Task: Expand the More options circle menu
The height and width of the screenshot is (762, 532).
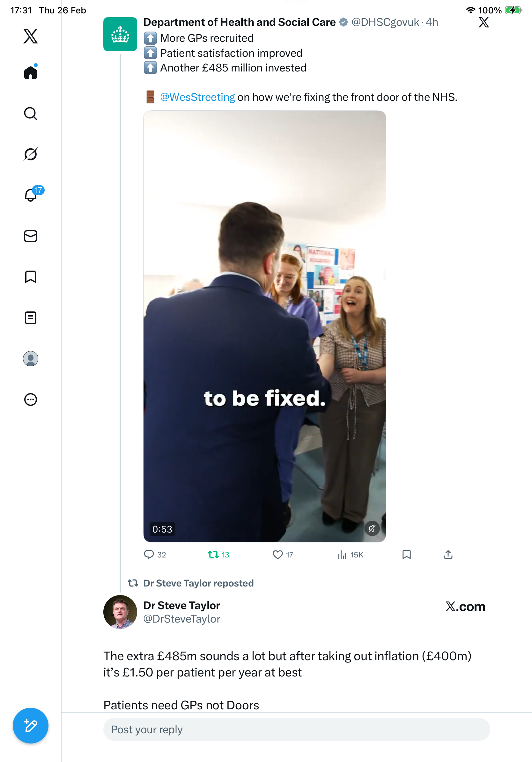Action: click(x=31, y=400)
